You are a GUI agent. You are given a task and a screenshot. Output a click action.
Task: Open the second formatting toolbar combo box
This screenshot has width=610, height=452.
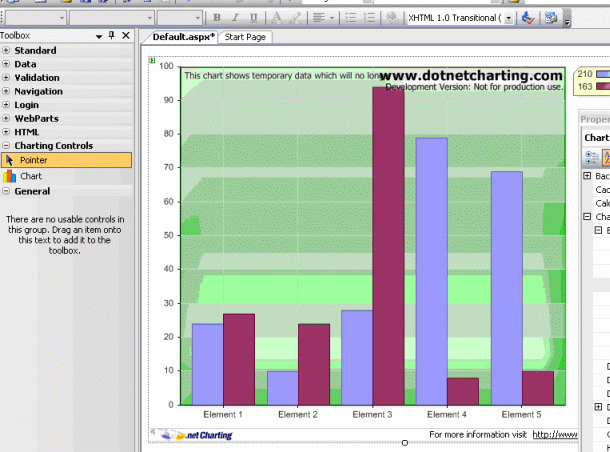112,18
